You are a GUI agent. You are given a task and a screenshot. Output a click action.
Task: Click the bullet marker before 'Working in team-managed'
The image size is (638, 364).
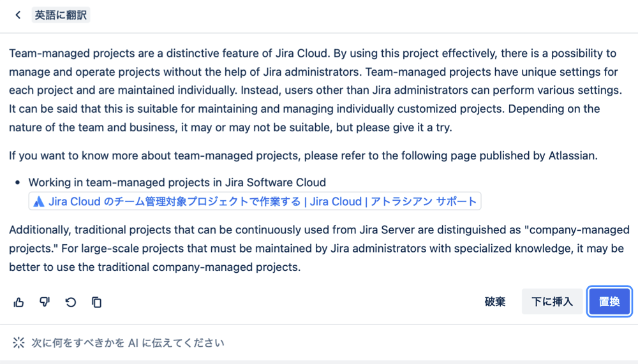click(x=17, y=182)
